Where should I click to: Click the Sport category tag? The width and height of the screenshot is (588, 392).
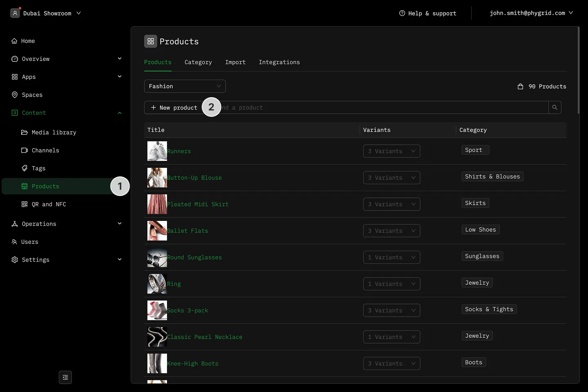tap(475, 150)
